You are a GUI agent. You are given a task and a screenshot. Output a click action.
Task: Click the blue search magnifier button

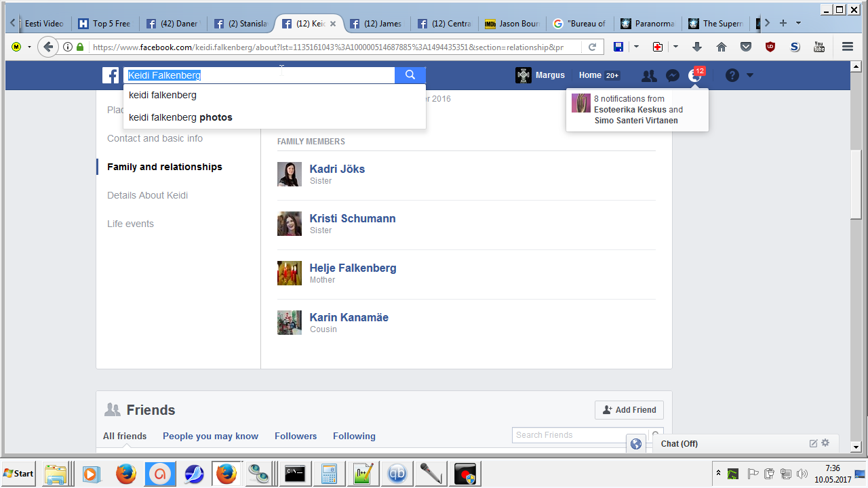click(x=410, y=75)
